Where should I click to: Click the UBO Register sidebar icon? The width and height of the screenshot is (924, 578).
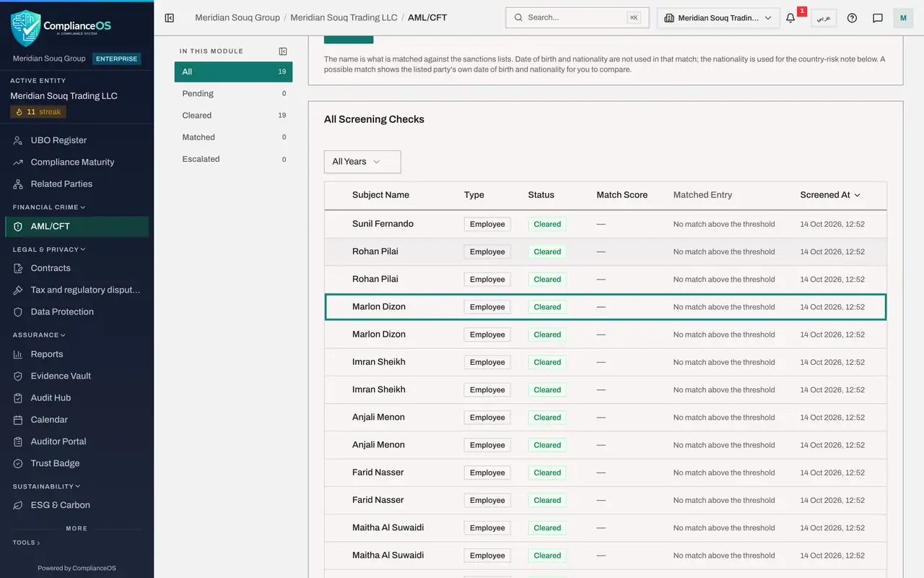18,140
